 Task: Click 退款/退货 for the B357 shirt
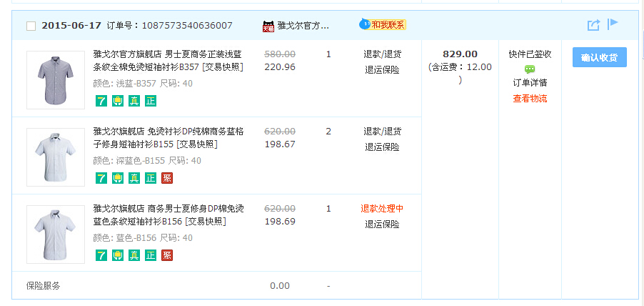pos(383,54)
